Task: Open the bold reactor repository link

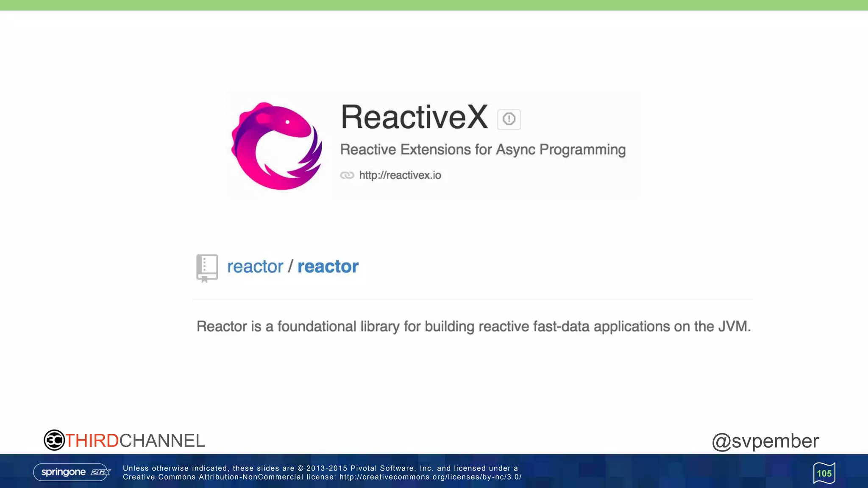Action: [x=328, y=267]
